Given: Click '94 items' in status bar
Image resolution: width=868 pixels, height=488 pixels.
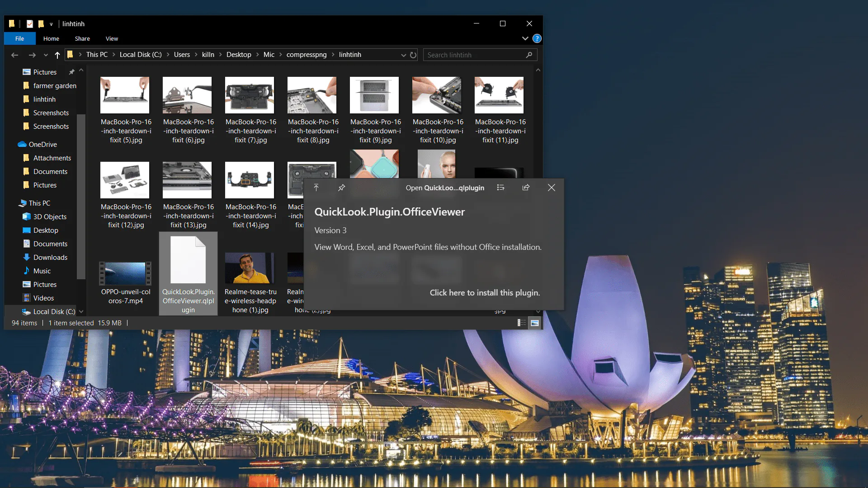Looking at the screenshot, I should 24,323.
